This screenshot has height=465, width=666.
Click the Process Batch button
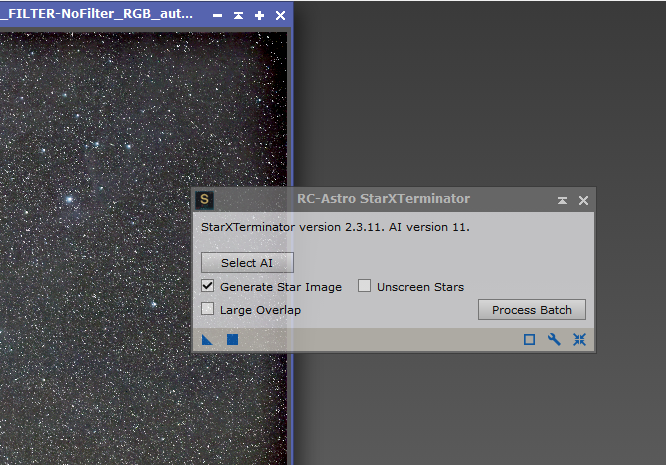(x=532, y=310)
